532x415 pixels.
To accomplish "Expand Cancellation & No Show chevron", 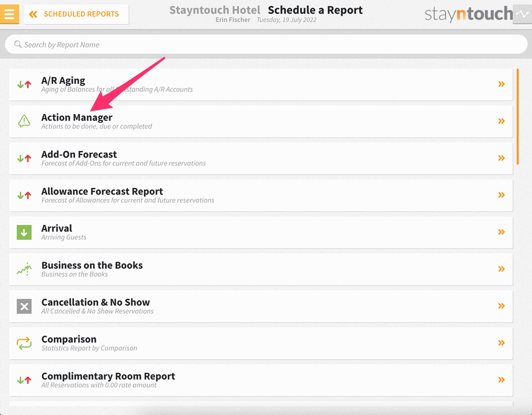I will click(501, 306).
